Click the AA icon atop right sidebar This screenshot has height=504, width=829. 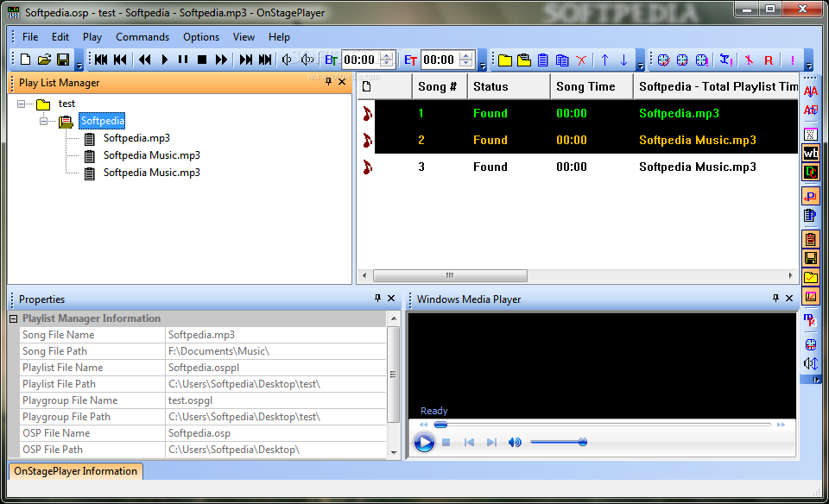811,91
